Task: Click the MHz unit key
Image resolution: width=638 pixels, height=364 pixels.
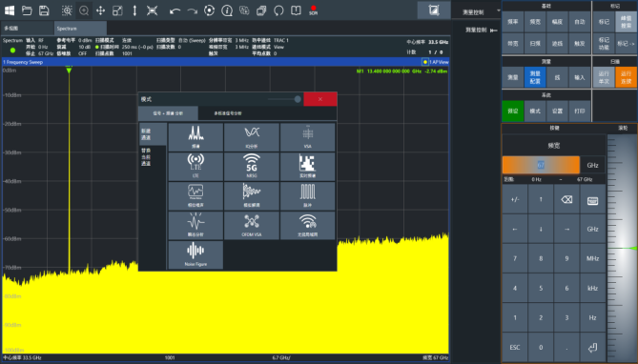Action: click(592, 258)
